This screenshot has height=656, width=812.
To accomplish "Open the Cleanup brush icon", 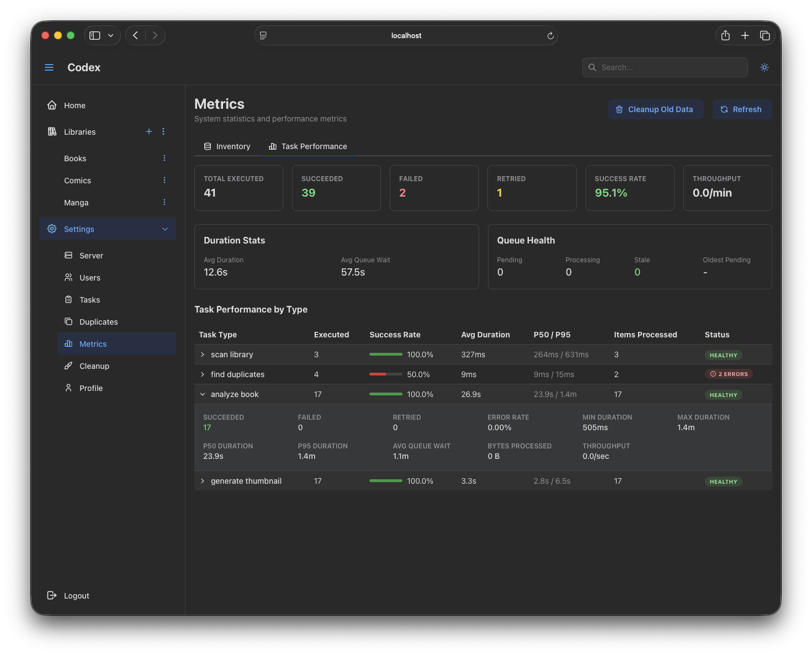I will [x=68, y=366].
